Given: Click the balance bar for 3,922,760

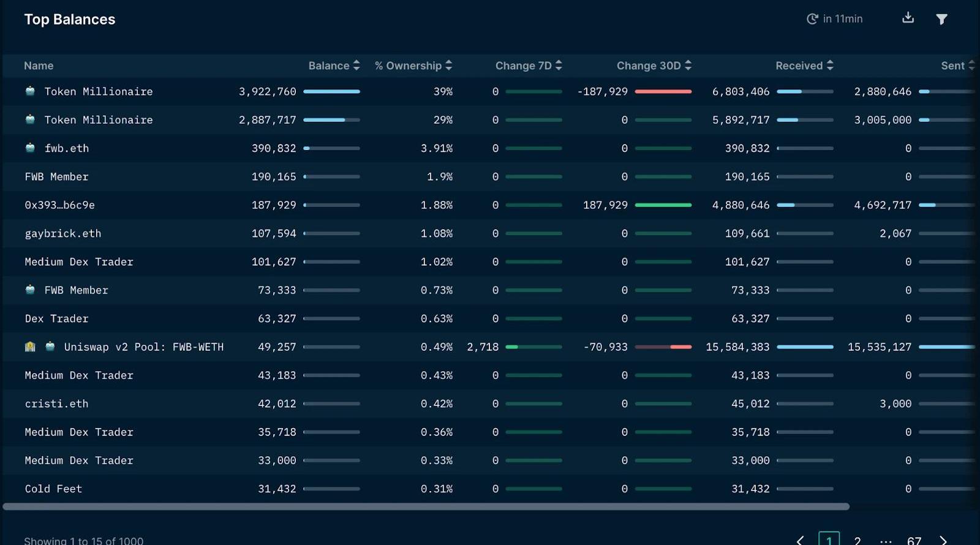Looking at the screenshot, I should [x=331, y=91].
